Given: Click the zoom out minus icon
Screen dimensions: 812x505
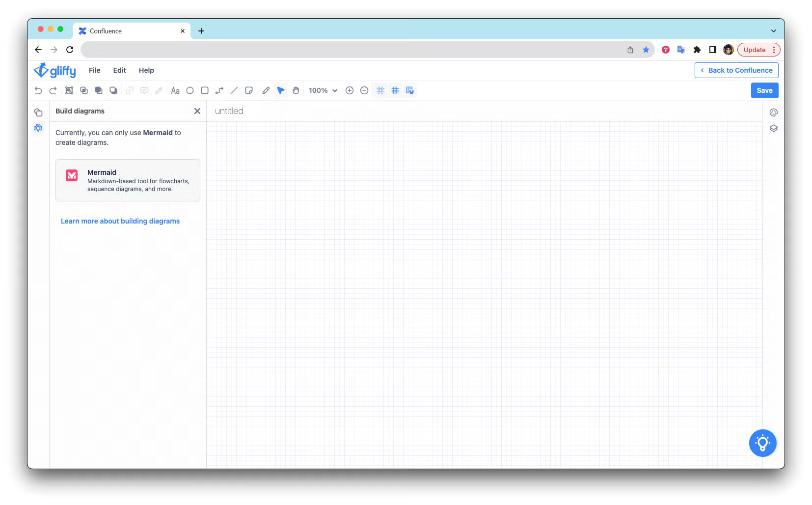Looking at the screenshot, I should click(364, 90).
